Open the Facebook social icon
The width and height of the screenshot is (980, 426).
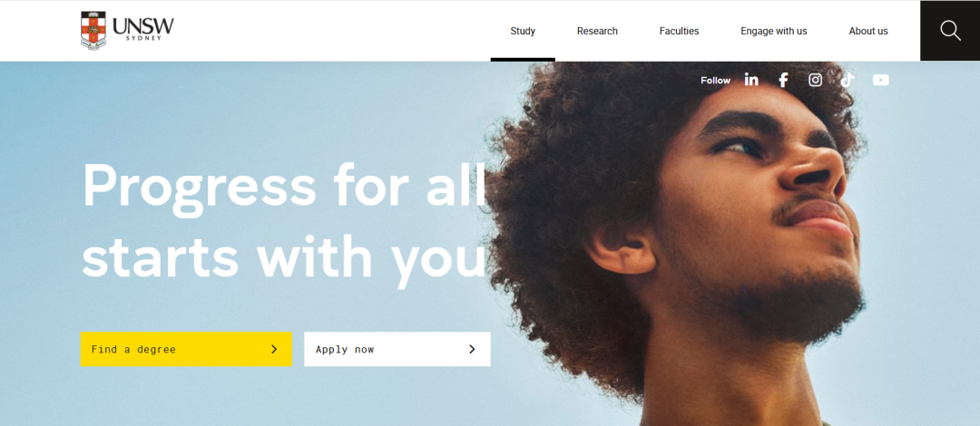(783, 80)
